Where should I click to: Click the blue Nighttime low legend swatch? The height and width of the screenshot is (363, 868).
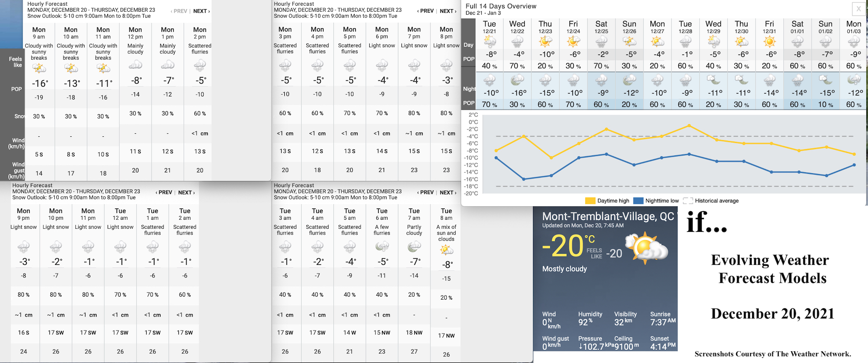pyautogui.click(x=638, y=201)
